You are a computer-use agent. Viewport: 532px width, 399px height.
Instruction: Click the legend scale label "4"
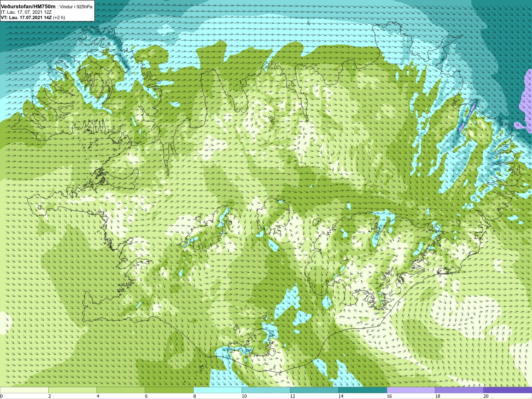click(98, 396)
